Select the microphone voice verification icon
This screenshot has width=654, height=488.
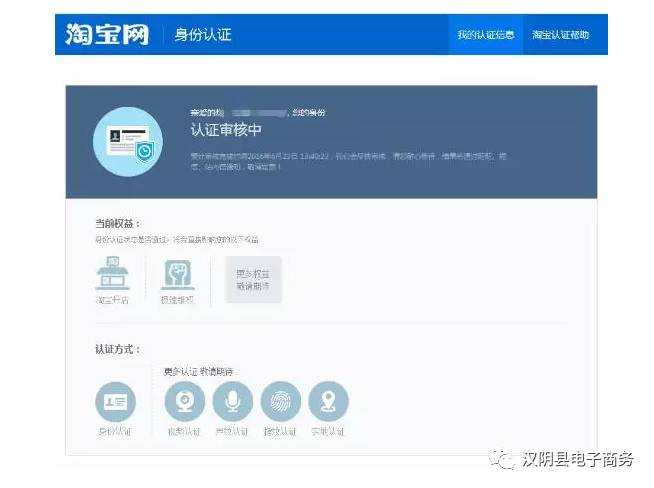232,402
